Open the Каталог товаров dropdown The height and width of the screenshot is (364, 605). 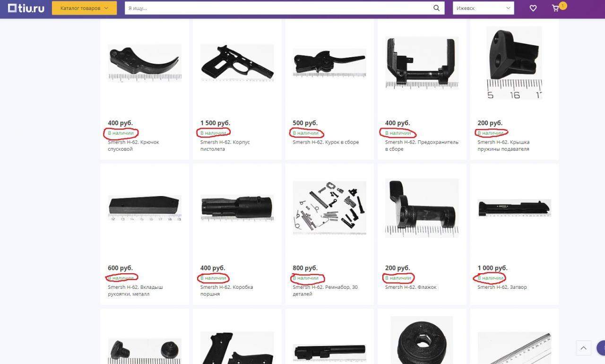click(x=84, y=8)
